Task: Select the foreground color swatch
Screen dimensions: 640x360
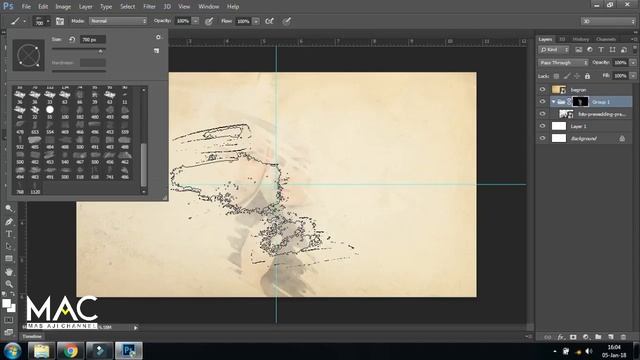Action: point(7,304)
